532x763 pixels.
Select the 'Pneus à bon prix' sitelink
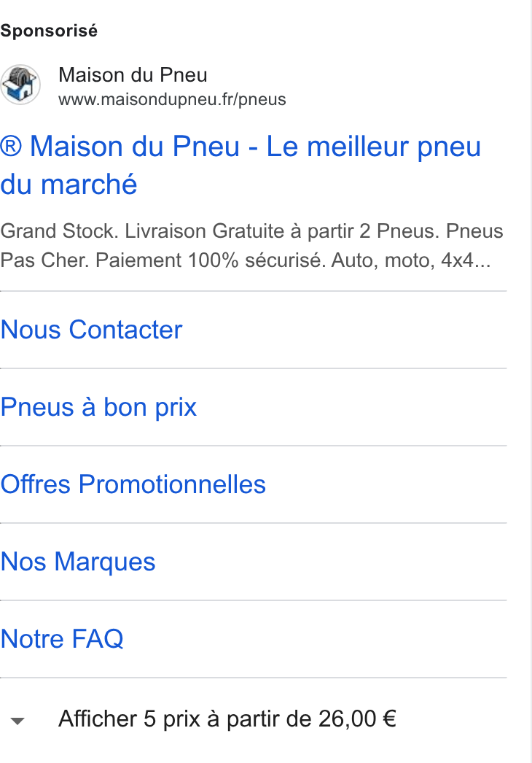click(x=98, y=407)
